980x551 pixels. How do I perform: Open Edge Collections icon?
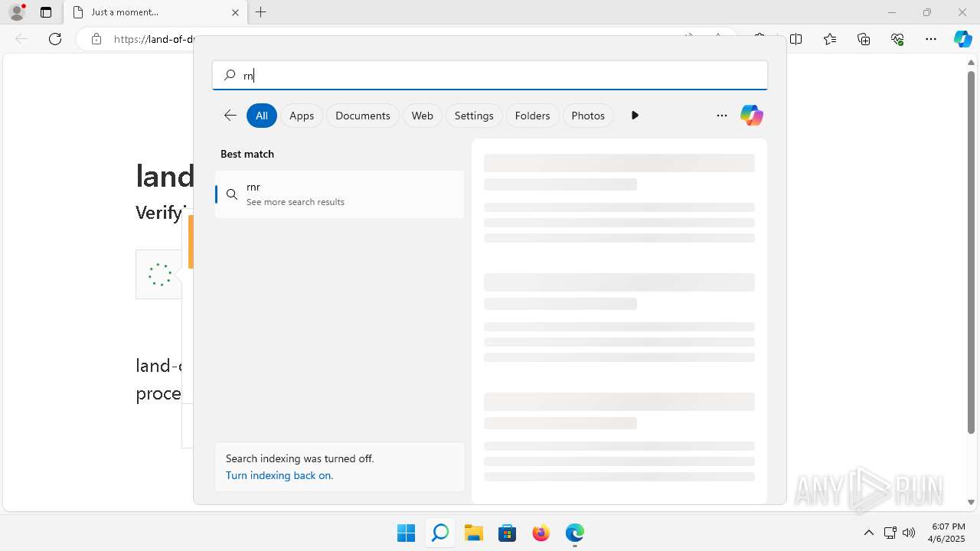click(864, 39)
